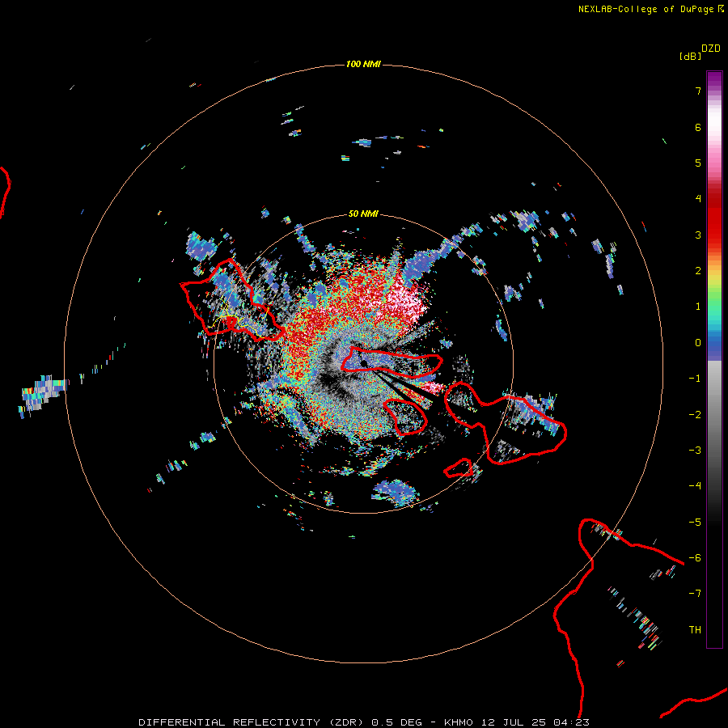Click the [dB] unit label
The width and height of the screenshot is (728, 728).
[x=691, y=56]
